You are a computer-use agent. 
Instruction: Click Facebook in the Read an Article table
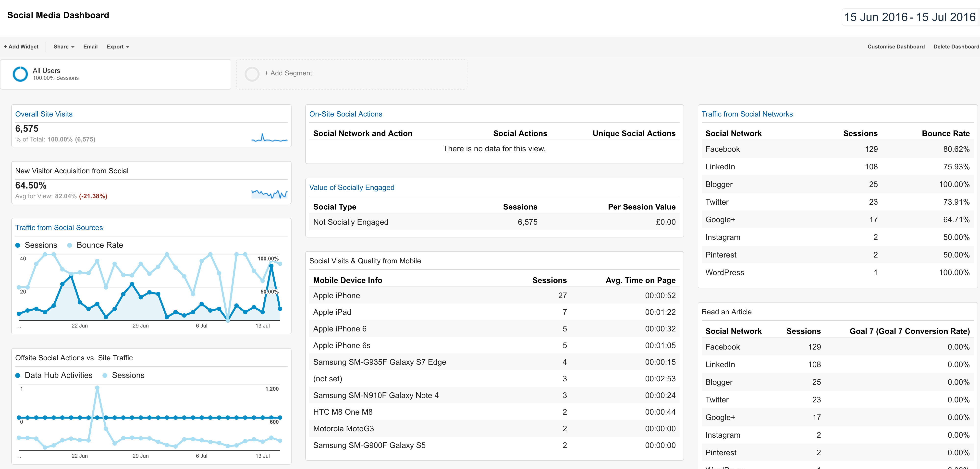(723, 347)
